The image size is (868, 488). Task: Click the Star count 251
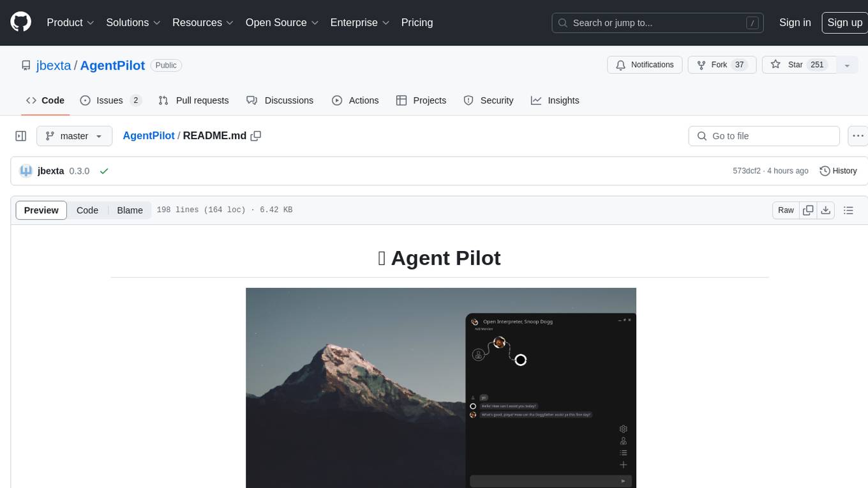tap(817, 65)
